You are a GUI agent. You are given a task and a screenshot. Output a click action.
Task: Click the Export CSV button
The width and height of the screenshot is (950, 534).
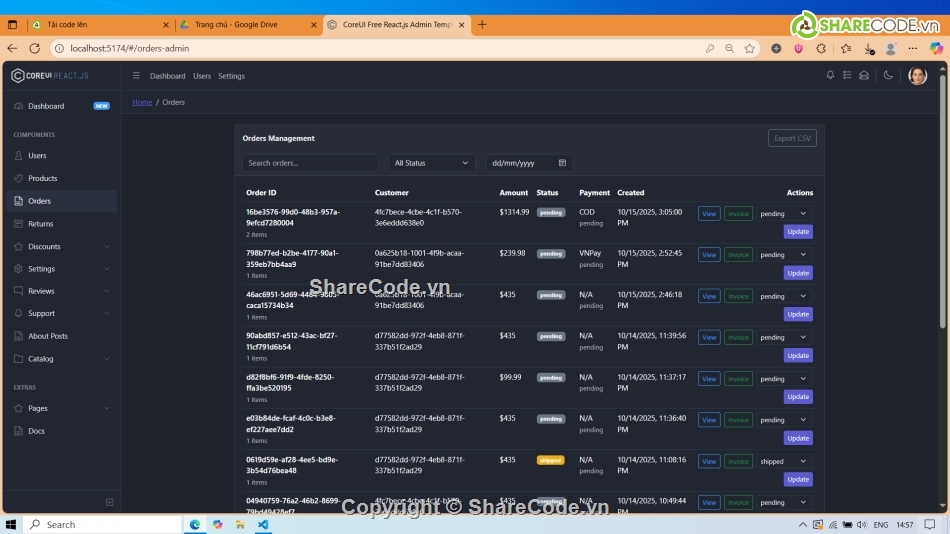(792, 138)
